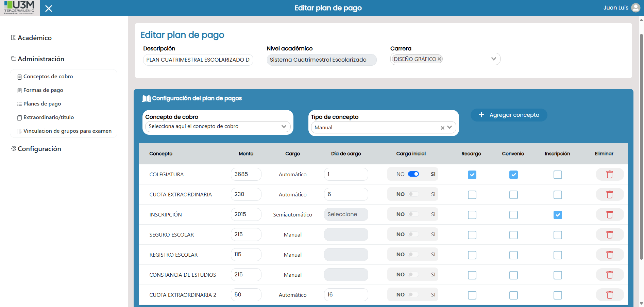
Task: Edit the Monto field for REGISTRO ESCOLAR
Action: pos(246,254)
